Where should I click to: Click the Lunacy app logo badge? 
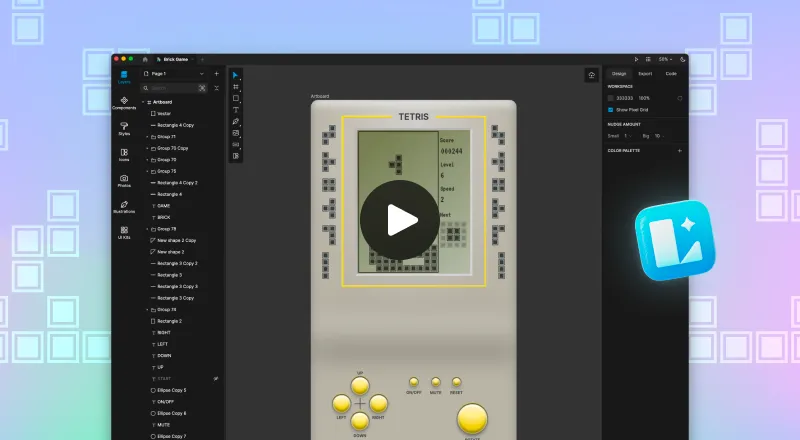click(675, 240)
